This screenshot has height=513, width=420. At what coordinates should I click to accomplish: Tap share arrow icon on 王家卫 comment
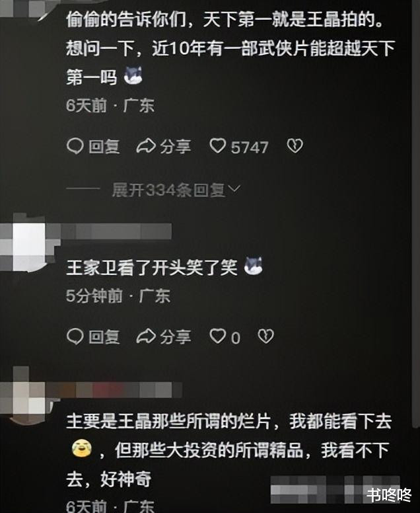click(x=146, y=336)
